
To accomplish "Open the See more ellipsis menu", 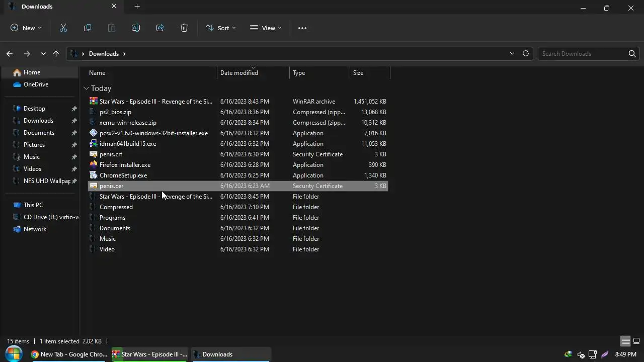I will coord(302,28).
